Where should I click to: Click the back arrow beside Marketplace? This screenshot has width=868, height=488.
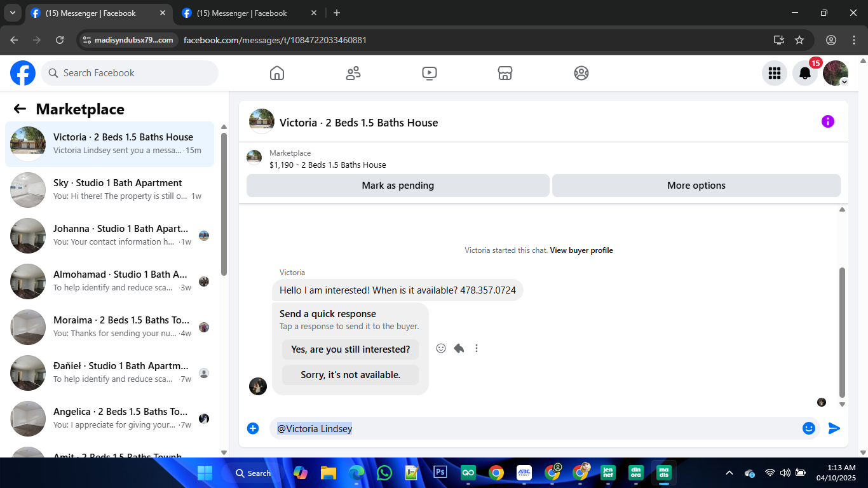point(20,109)
